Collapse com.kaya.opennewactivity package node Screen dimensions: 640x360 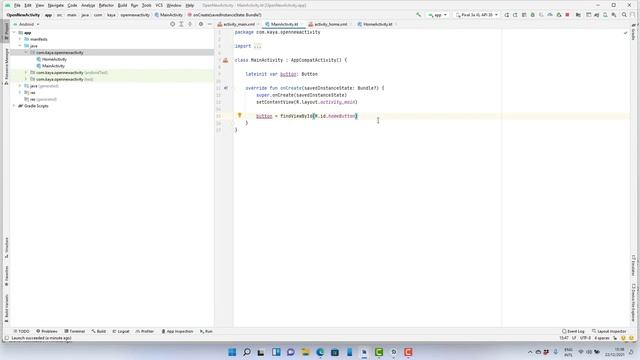coord(26,53)
